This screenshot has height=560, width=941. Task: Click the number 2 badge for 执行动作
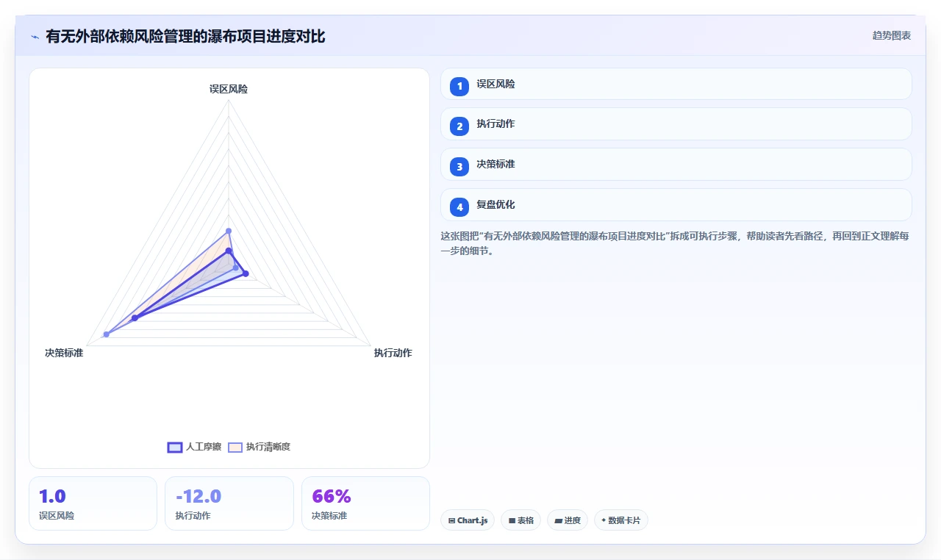tap(459, 126)
